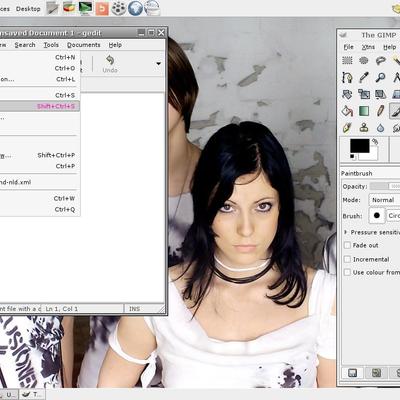
Task: Open the GIMP Help menu
Action: click(389, 47)
